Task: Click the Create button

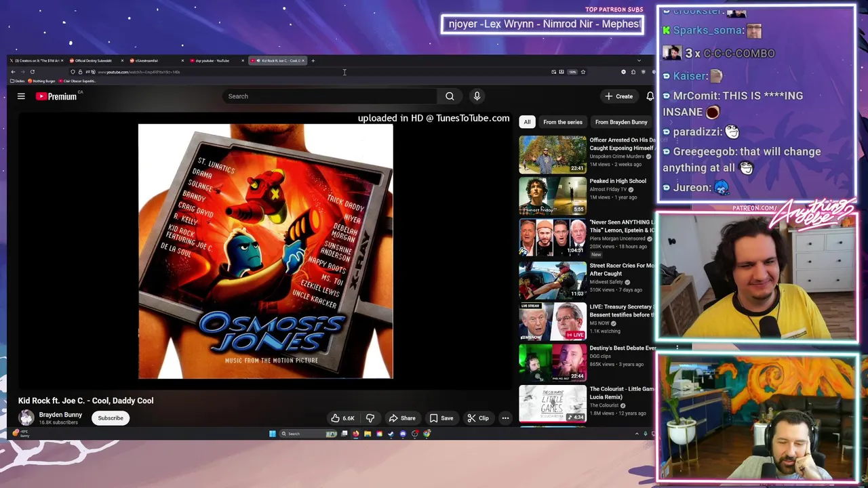Action: point(619,96)
